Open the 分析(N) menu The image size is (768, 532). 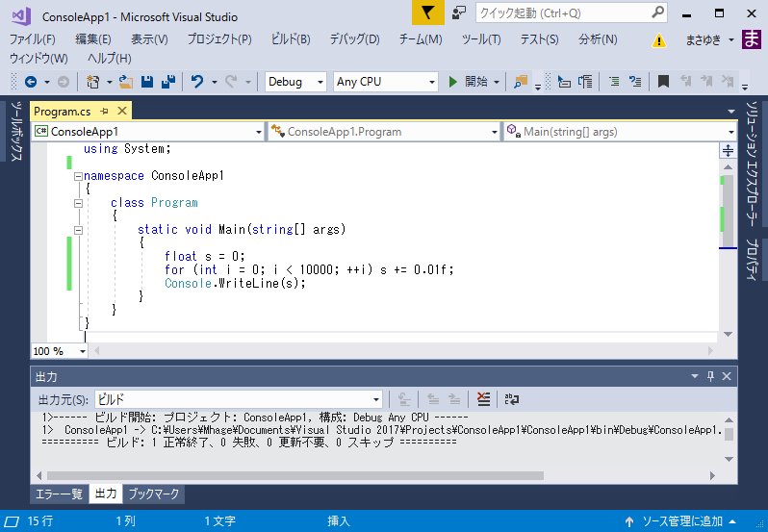598,39
